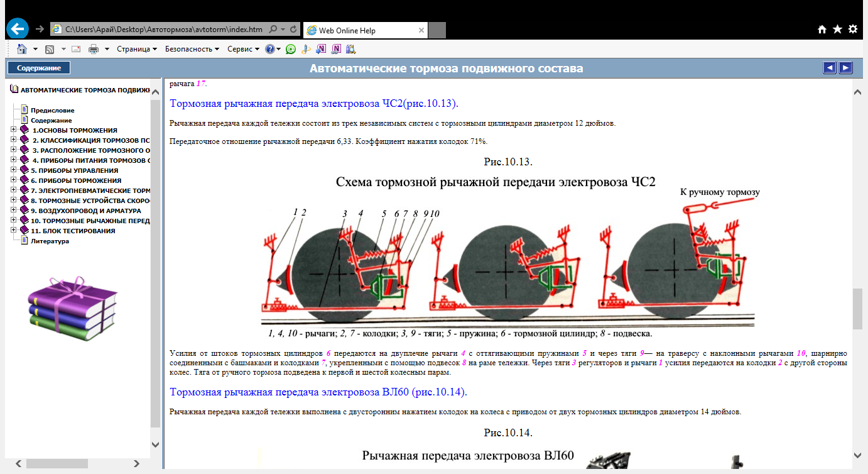This screenshot has width=868, height=474.
Task: Click the blue Help question mark icon
Action: pyautogui.click(x=269, y=49)
